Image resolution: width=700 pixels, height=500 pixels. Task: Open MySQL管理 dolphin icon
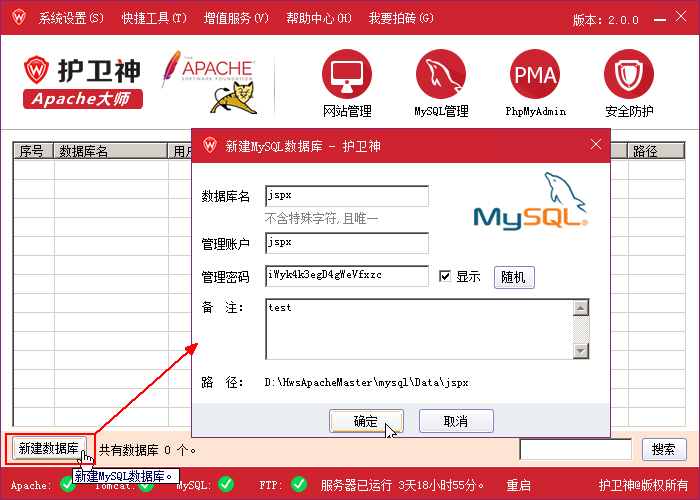(441, 74)
